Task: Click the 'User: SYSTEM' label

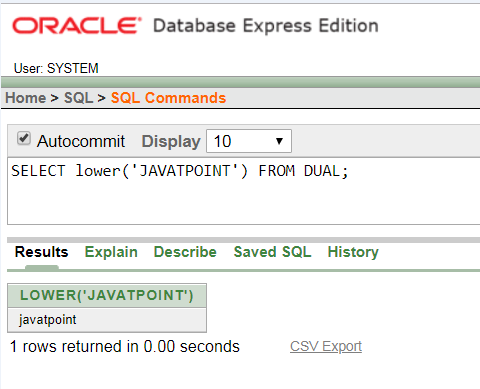Action: (56, 68)
